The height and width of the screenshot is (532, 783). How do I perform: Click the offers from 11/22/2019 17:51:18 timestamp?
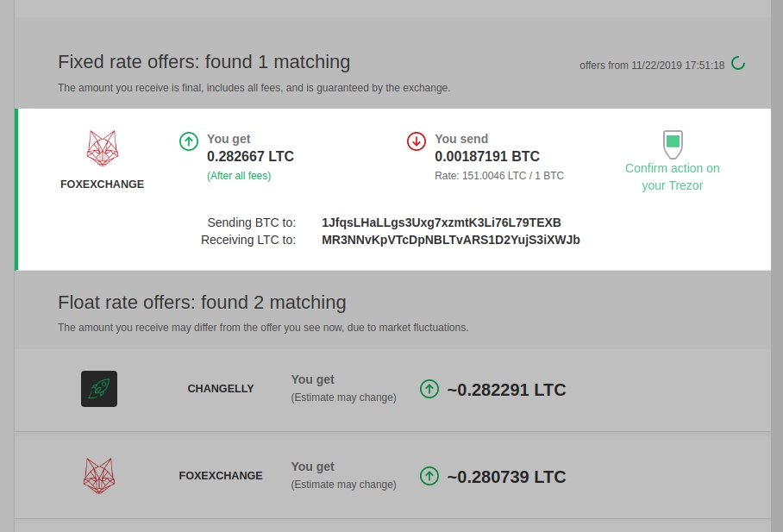coord(652,66)
